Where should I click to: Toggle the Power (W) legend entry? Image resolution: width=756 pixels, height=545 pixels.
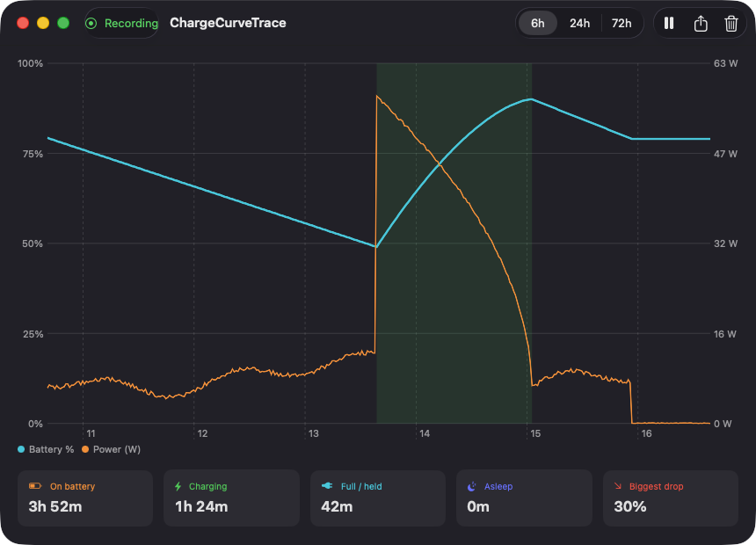click(112, 449)
